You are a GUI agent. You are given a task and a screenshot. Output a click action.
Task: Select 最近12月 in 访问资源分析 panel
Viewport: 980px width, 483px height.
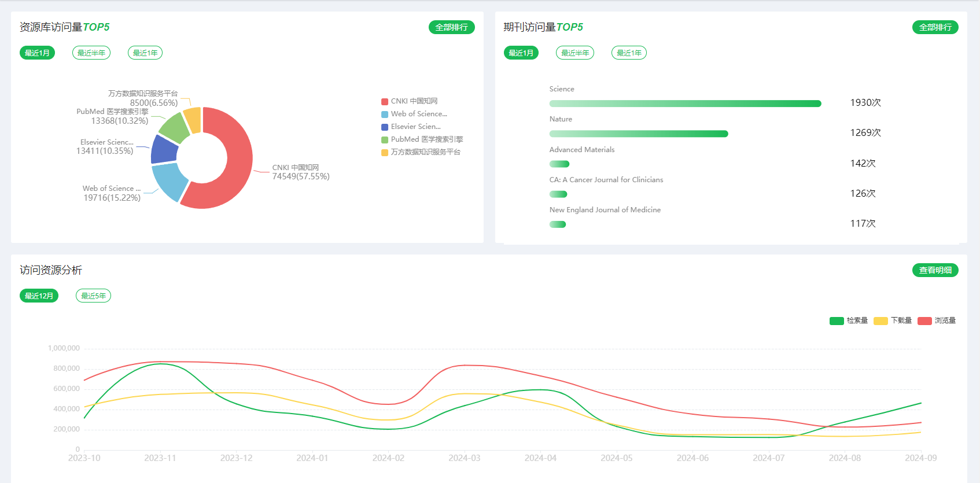click(39, 296)
